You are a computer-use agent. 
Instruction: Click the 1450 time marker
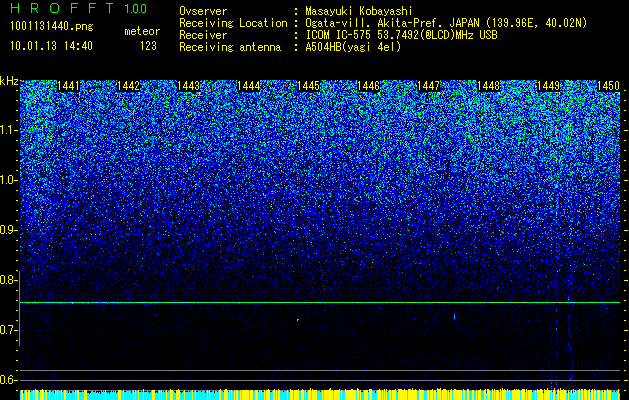[609, 86]
